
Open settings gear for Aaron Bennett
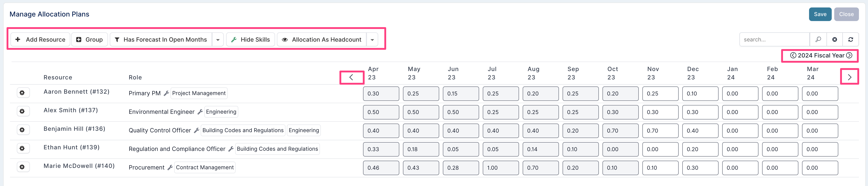click(22, 93)
